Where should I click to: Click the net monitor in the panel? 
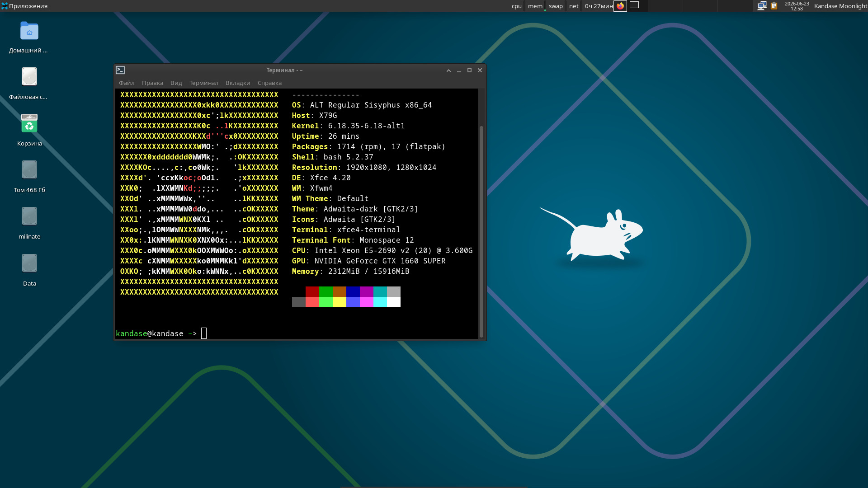coord(574,6)
